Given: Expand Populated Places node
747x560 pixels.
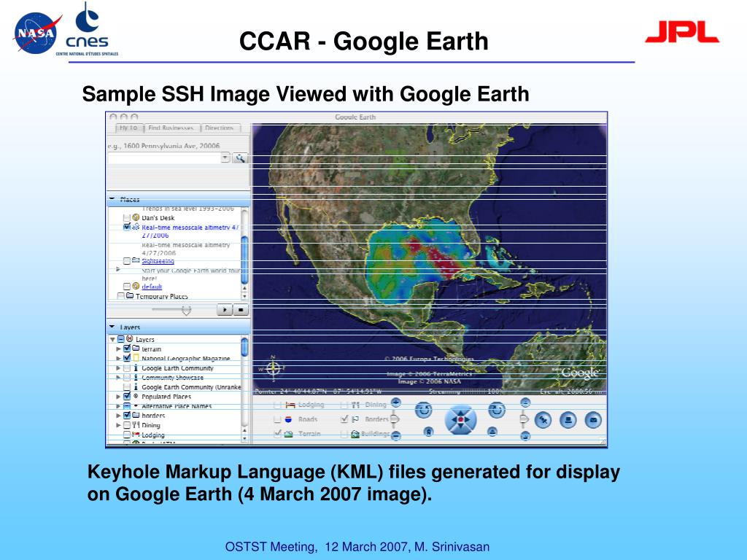Looking at the screenshot, I should tap(118, 396).
